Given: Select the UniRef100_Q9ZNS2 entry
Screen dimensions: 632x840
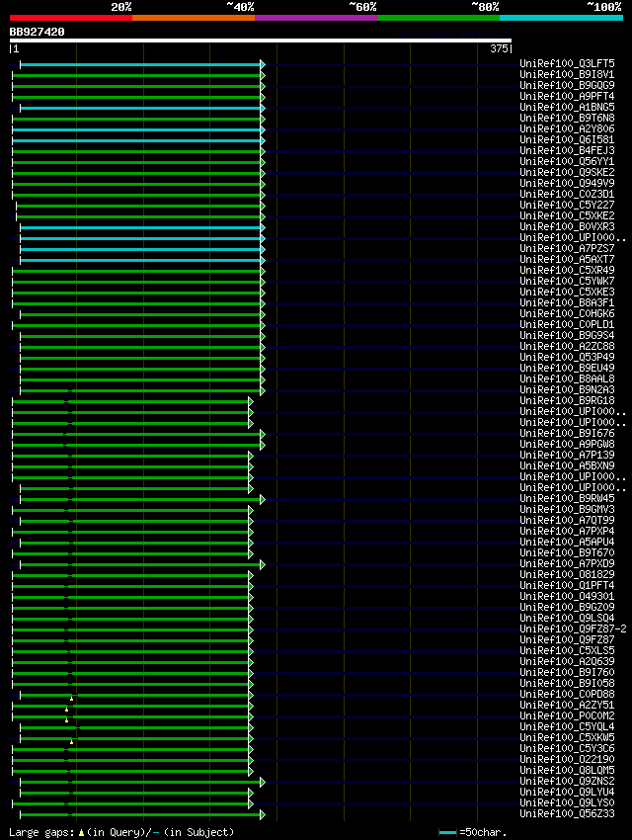Looking at the screenshot, I should click(567, 781).
